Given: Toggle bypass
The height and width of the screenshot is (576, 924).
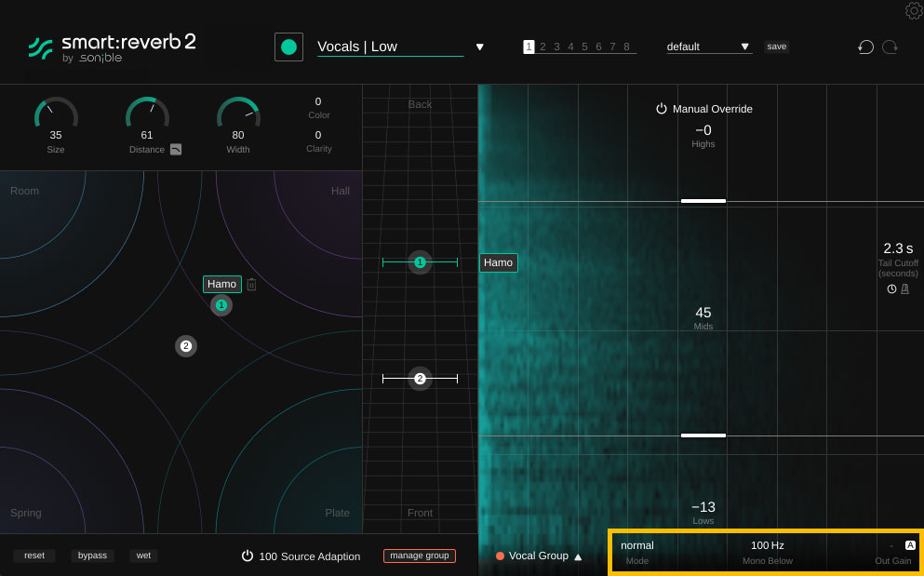Looking at the screenshot, I should tap(92, 556).
